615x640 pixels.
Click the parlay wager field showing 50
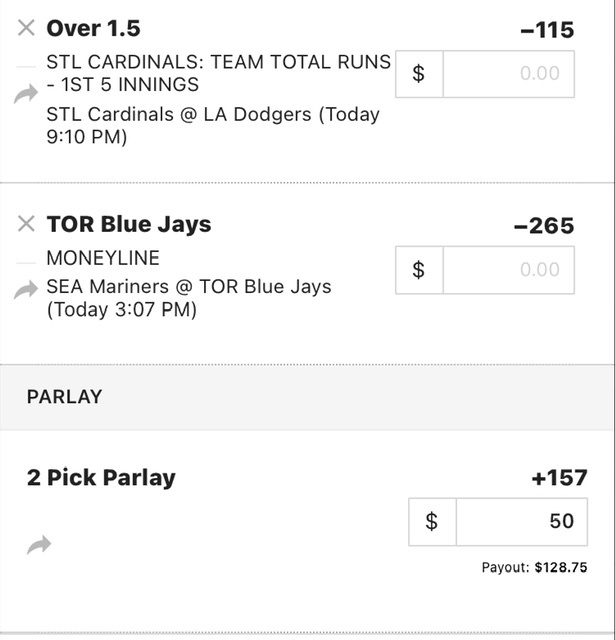(x=522, y=522)
